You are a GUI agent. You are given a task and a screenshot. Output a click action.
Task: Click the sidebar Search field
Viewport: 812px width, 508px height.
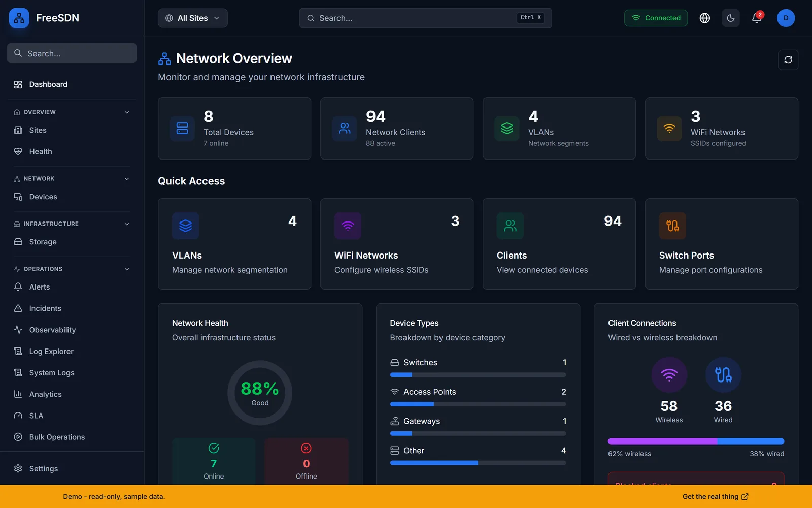tap(72, 53)
